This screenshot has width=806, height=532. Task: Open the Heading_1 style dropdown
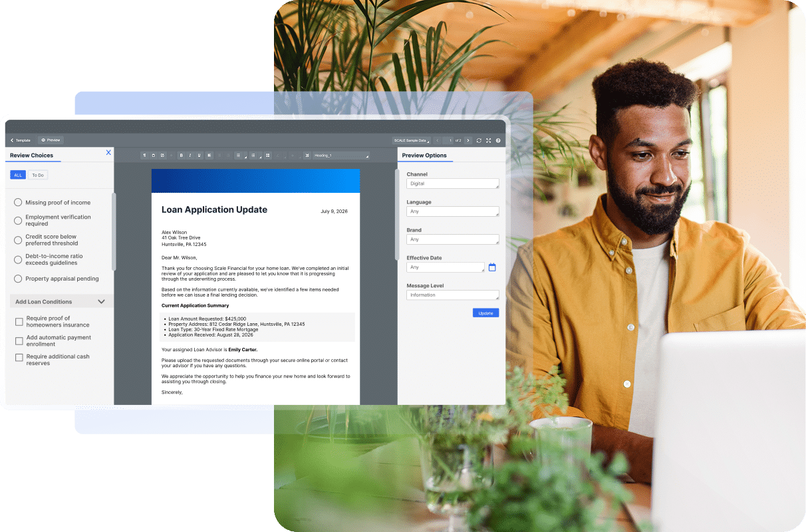(341, 156)
